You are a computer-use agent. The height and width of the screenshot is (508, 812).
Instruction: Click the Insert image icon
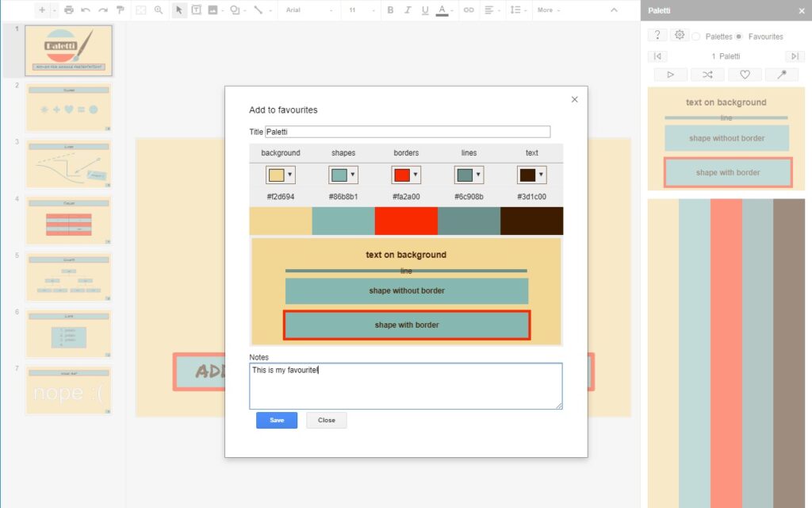coord(213,10)
